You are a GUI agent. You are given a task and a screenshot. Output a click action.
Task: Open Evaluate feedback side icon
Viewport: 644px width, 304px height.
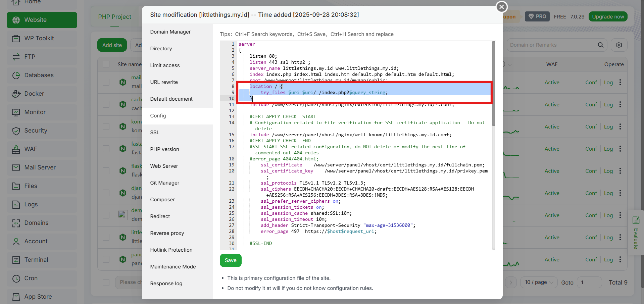(636, 220)
